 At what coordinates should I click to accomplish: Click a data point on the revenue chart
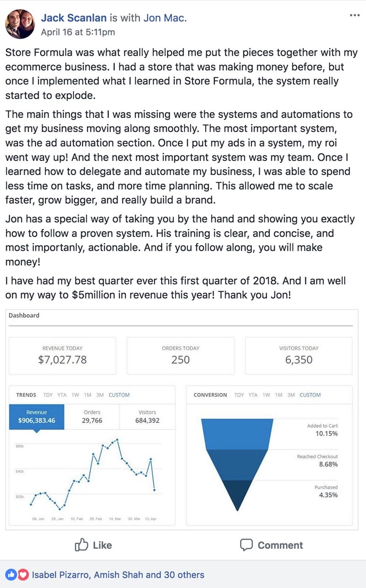pyautogui.click(x=118, y=440)
